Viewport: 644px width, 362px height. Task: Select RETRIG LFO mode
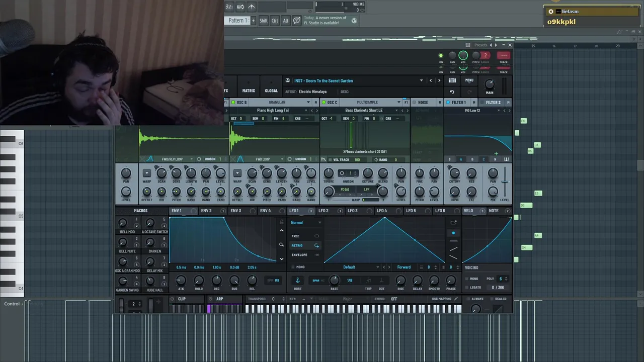305,245
